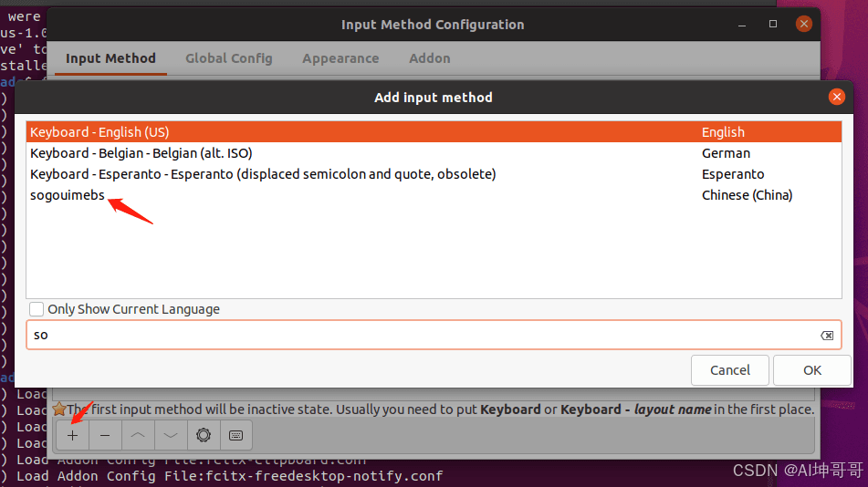Screen dimensions: 868x487
Task: Move input method up with arrow icon
Action: 138,436
